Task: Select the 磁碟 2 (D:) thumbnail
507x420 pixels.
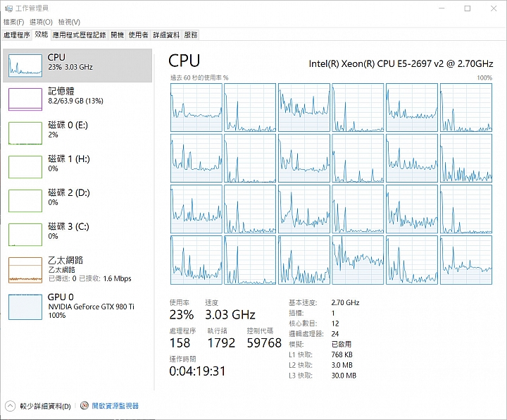Action: [x=25, y=200]
